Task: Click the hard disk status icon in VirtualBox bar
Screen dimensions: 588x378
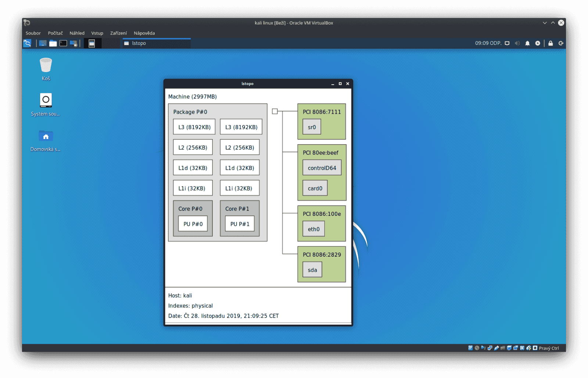Action: click(x=470, y=348)
